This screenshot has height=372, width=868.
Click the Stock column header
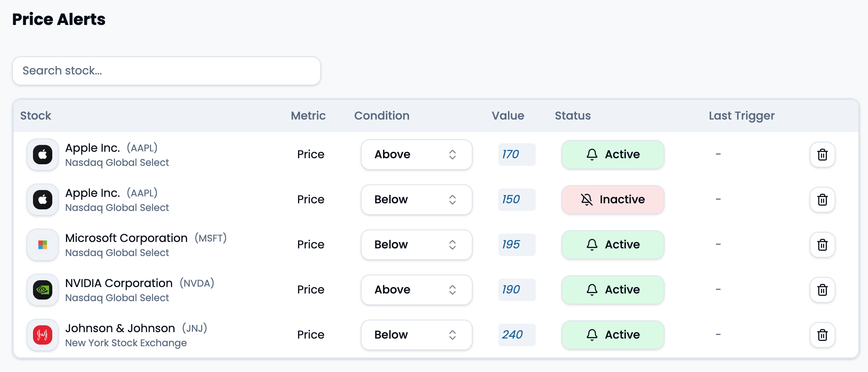tap(36, 116)
